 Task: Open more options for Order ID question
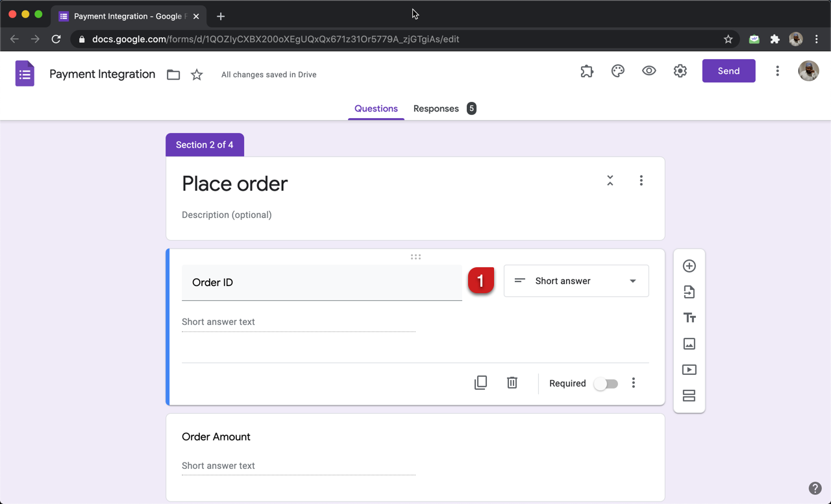(x=633, y=383)
